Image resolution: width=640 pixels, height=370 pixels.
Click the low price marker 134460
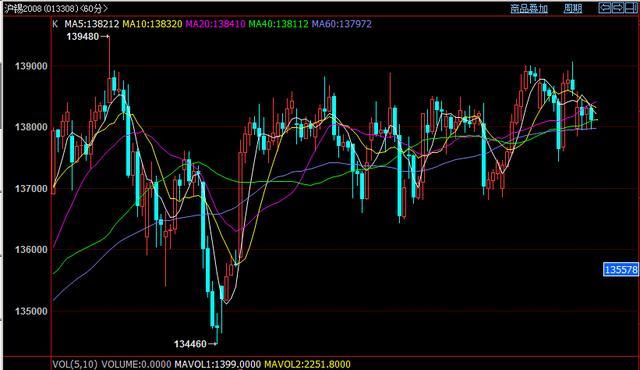click(190, 344)
